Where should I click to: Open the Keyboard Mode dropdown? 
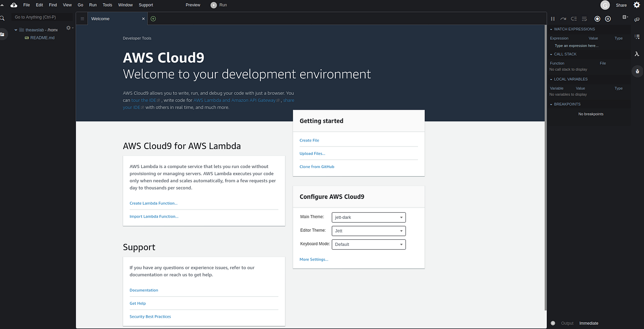(368, 244)
